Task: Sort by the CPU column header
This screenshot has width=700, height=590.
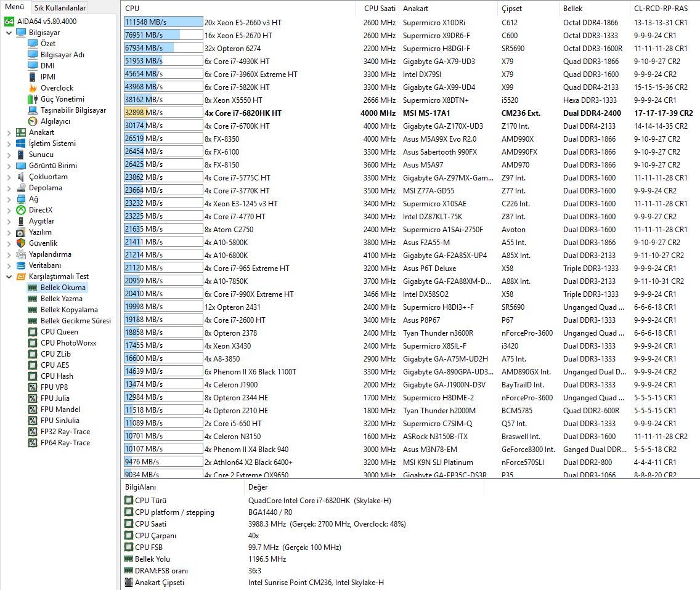Action: coord(238,8)
